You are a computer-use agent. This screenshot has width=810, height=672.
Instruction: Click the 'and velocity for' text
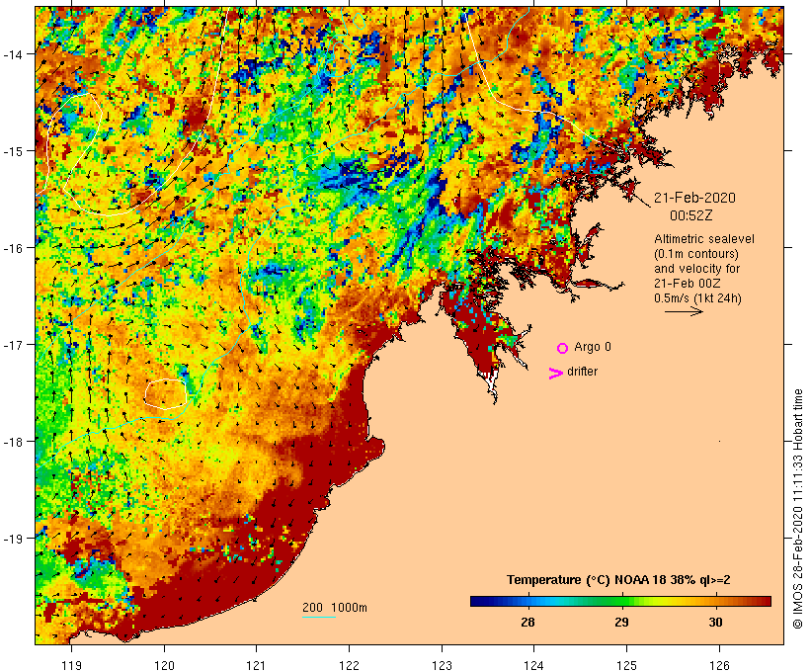(x=696, y=269)
